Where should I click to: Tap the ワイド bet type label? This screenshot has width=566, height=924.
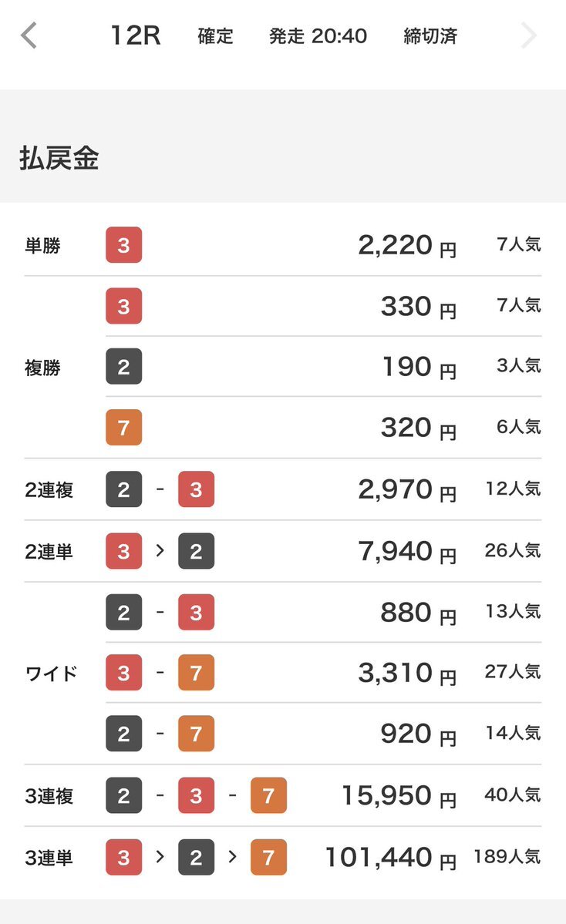pyautogui.click(x=52, y=673)
